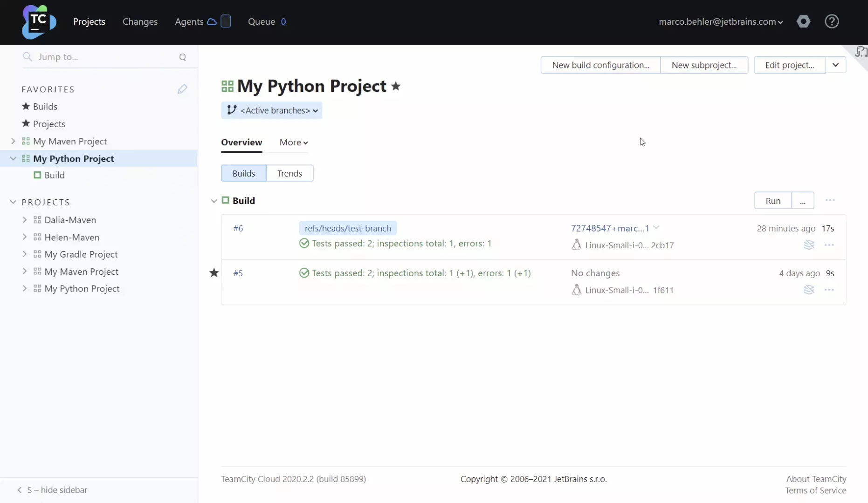
Task: Expand My Maven Project in favorites
Action: pos(13,141)
